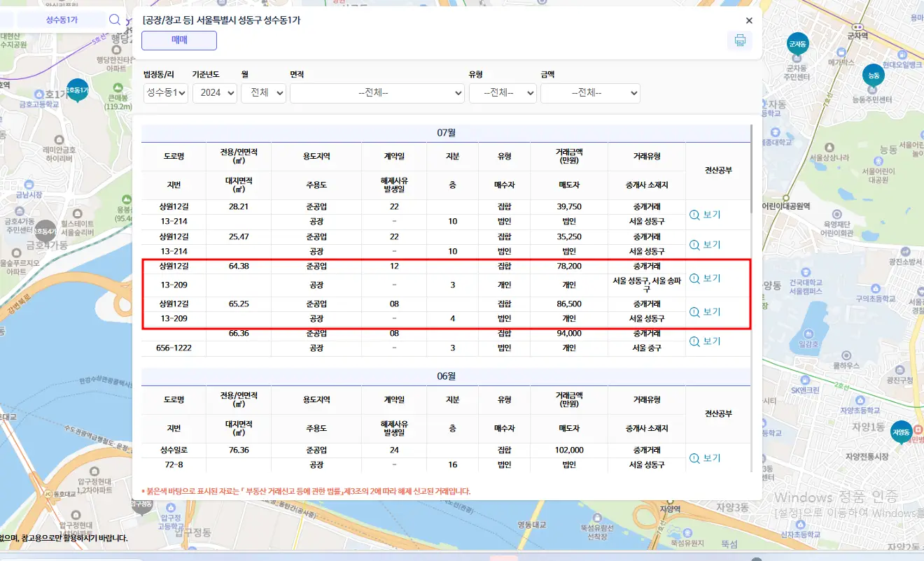Viewport: 924px width, 561px height.
Task: Open the 면적 dropdown
Action: coord(377,92)
